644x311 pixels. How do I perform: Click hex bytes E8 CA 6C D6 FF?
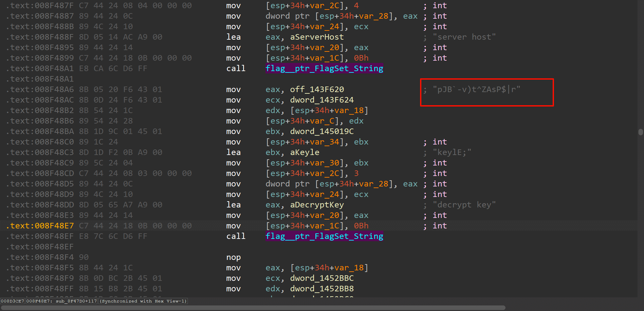tap(113, 68)
